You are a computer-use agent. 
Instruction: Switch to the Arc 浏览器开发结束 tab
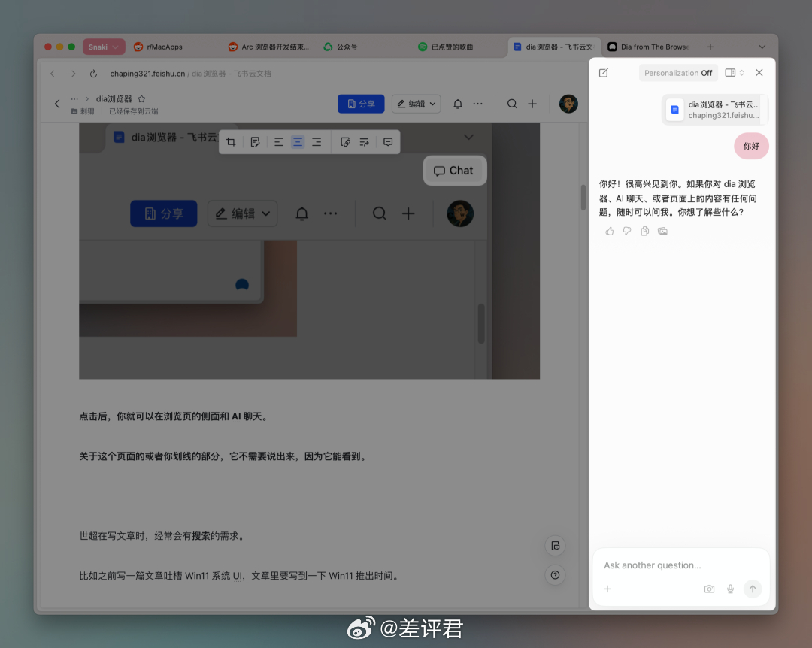268,47
